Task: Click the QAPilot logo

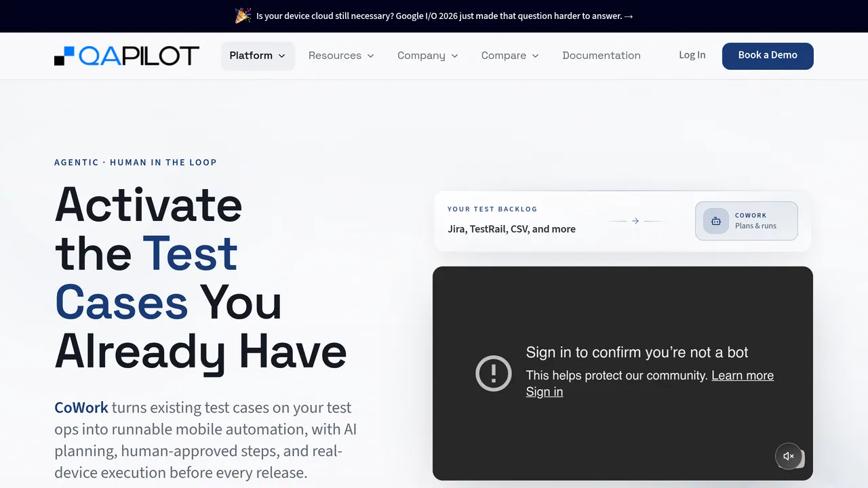Action: tap(127, 56)
